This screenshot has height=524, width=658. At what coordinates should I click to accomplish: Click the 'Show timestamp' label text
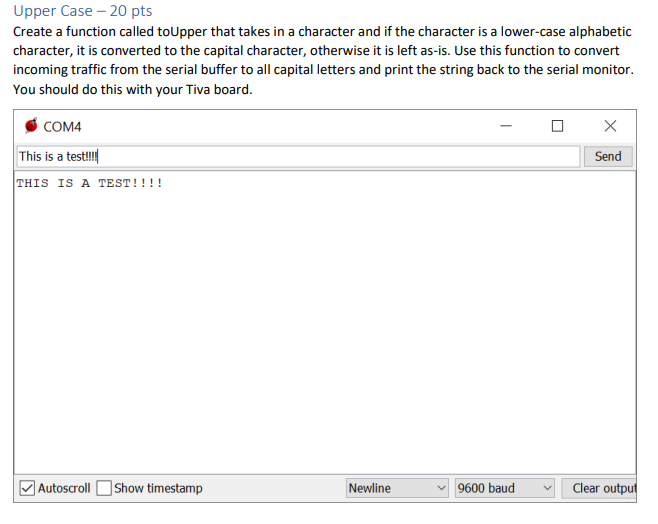(158, 488)
